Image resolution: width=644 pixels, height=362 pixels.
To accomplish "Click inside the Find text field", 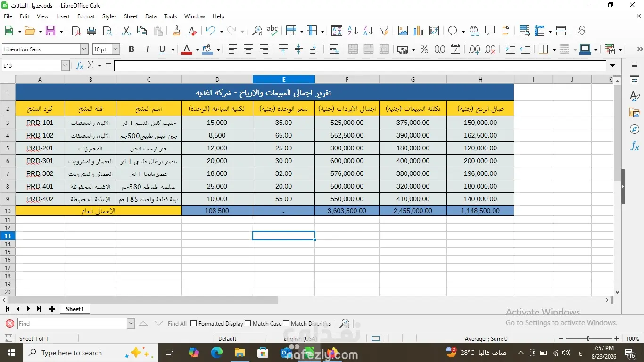I will pyautogui.click(x=72, y=323).
